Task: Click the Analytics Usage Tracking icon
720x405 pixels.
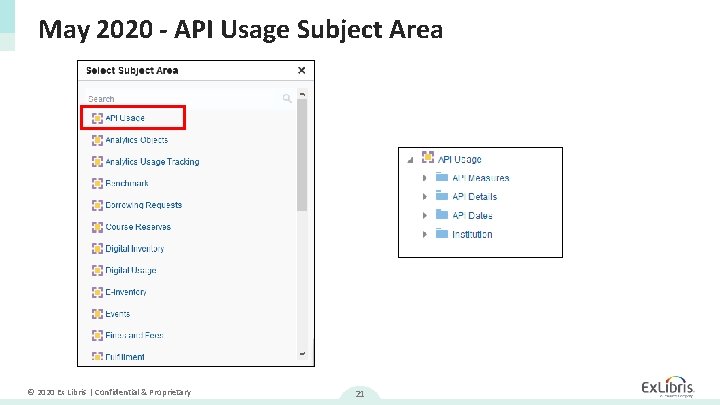Action: (x=97, y=162)
